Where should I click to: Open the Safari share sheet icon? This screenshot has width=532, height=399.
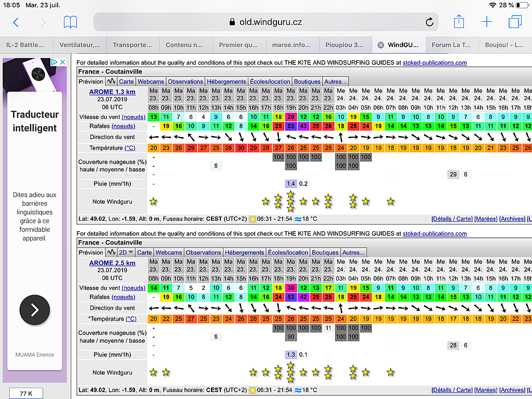point(459,21)
